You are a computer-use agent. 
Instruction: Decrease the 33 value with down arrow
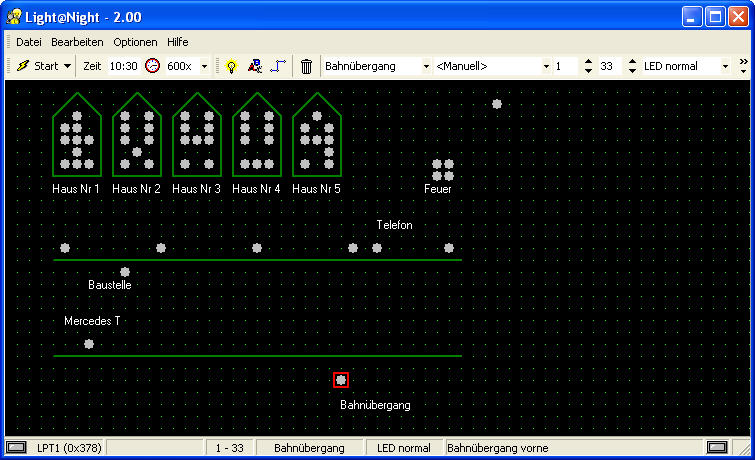pyautogui.click(x=633, y=71)
